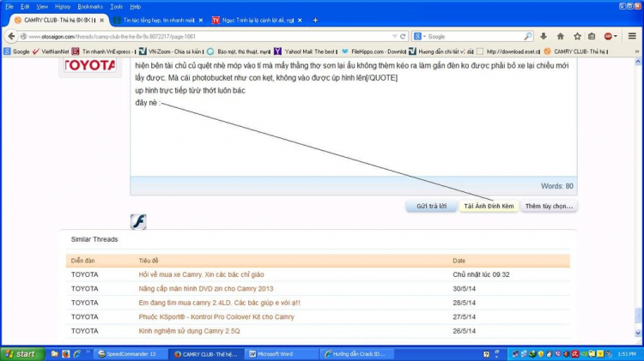The width and height of the screenshot is (644, 361).
Task: Launch Internet Explorer quick launch icon
Action: [76, 353]
